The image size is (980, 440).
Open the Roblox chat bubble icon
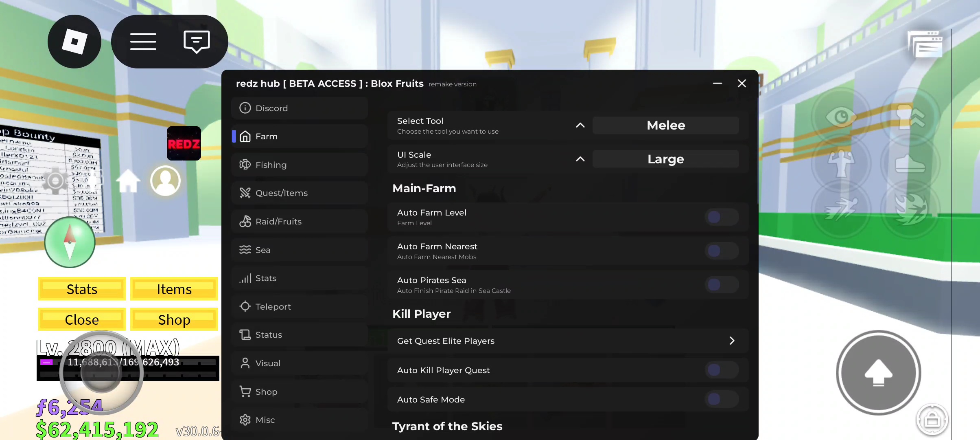197,42
